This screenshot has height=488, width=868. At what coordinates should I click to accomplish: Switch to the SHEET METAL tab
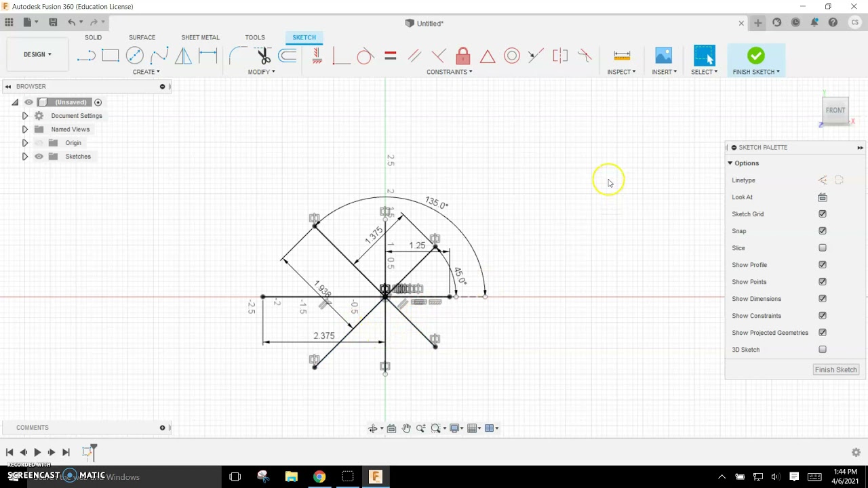[200, 37]
